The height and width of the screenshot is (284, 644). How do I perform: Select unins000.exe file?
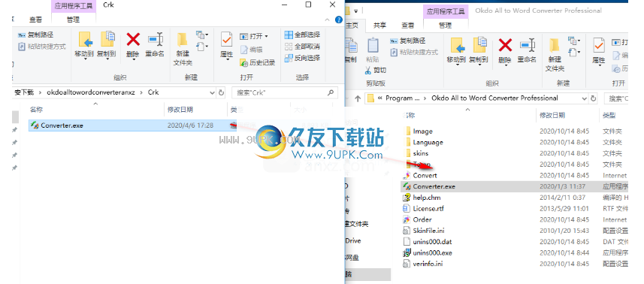428,252
